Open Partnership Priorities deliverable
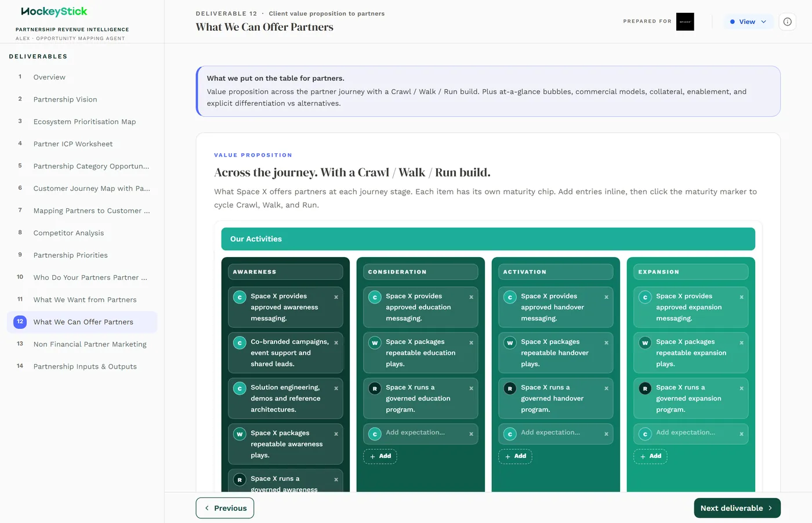 coord(82,255)
